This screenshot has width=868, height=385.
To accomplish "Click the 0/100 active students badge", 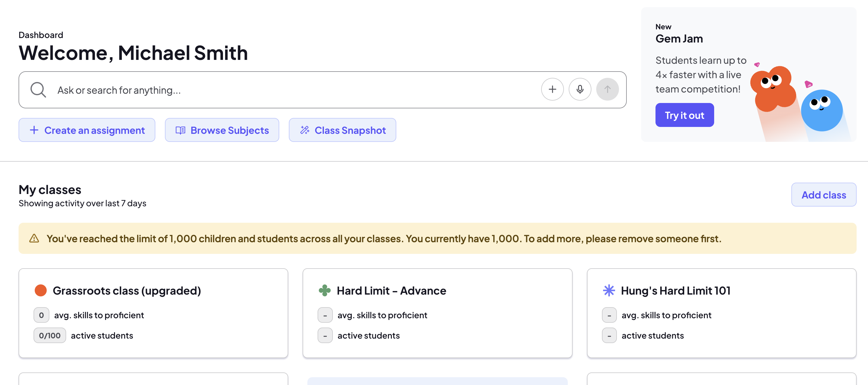I will tap(50, 335).
